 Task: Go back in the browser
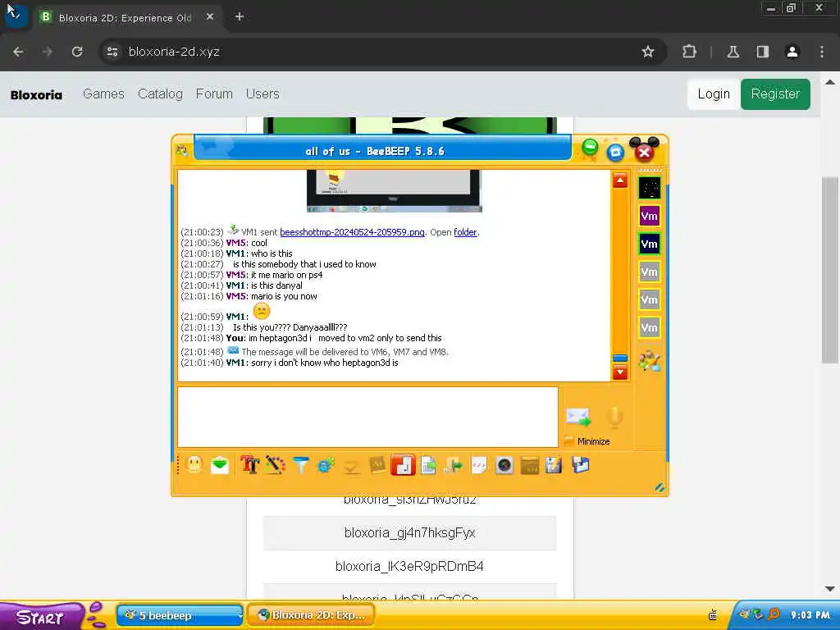click(18, 52)
